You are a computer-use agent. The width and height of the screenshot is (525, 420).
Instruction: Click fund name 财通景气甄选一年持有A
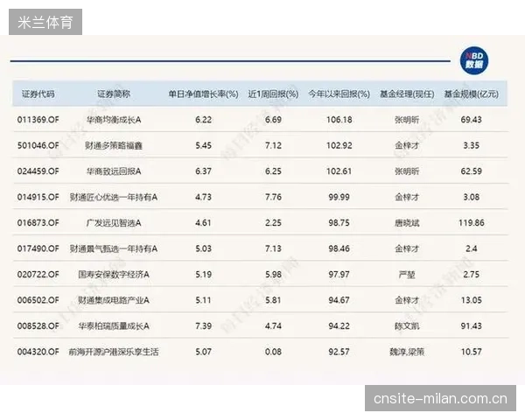tap(114, 248)
